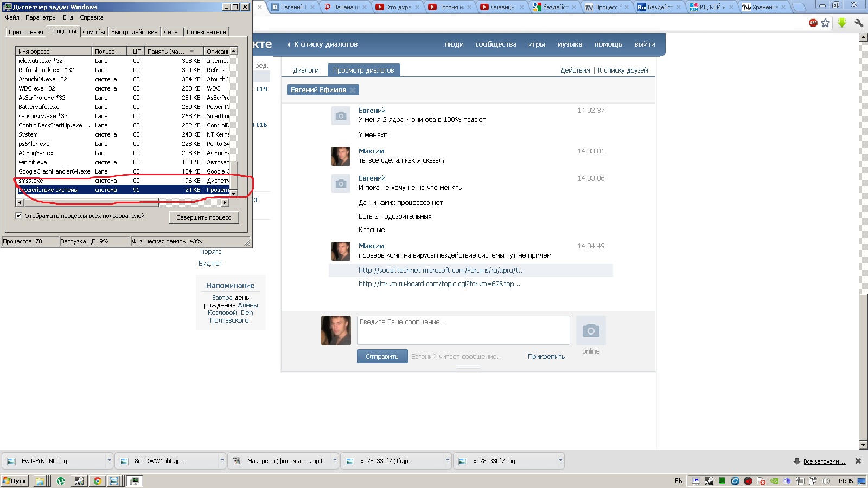Open dropdown arrow for FwJXYrN-INU.jpg download
868x488 pixels.
pyautogui.click(x=109, y=461)
